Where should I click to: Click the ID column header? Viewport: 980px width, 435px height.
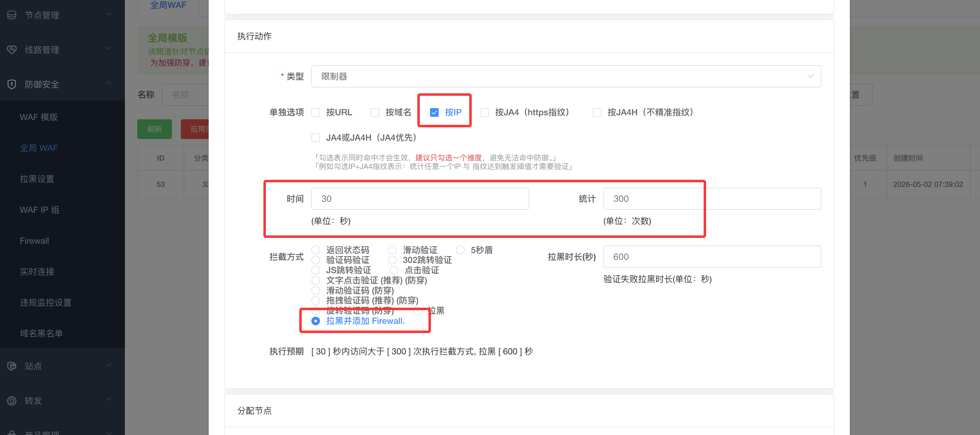pyautogui.click(x=160, y=158)
